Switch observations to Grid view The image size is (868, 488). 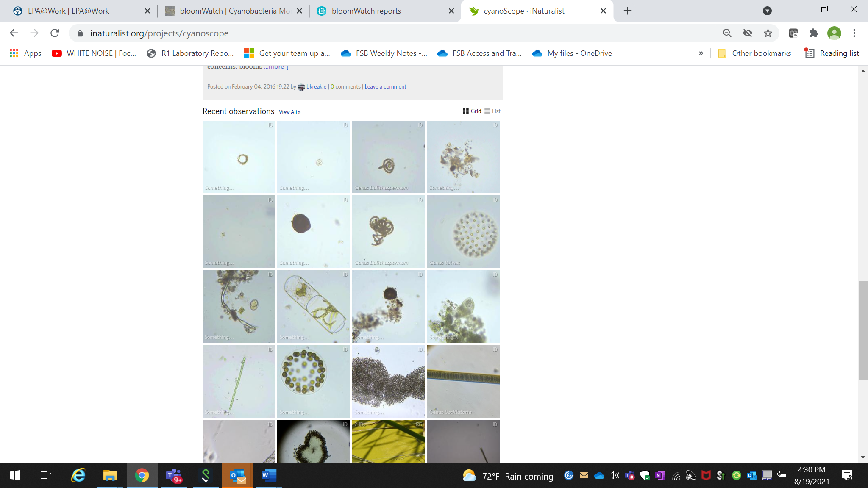(472, 111)
